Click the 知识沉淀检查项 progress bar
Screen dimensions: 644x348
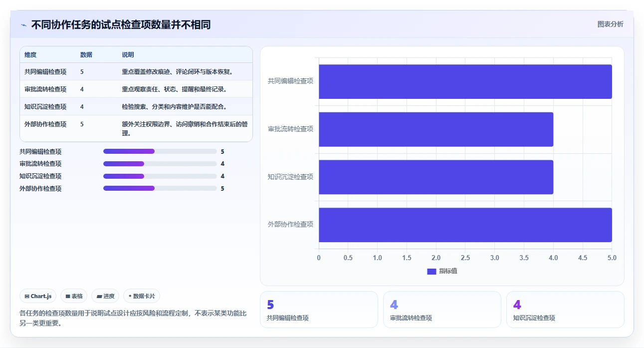click(x=160, y=176)
